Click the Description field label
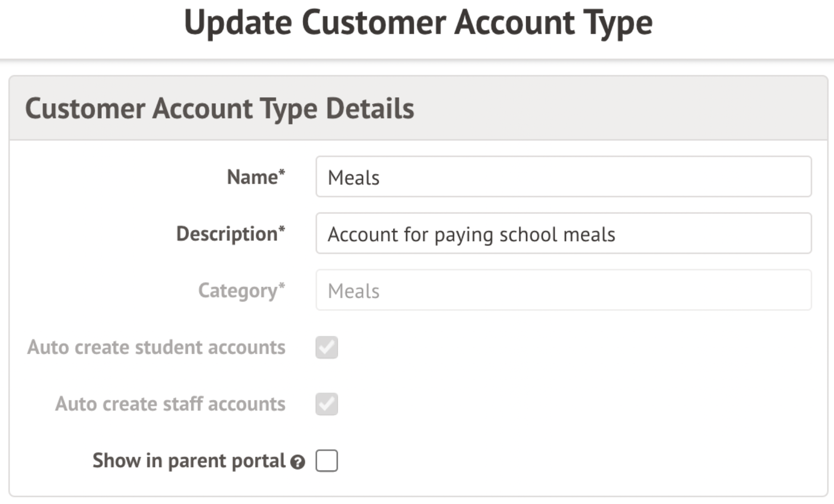The image size is (834, 504). (227, 234)
